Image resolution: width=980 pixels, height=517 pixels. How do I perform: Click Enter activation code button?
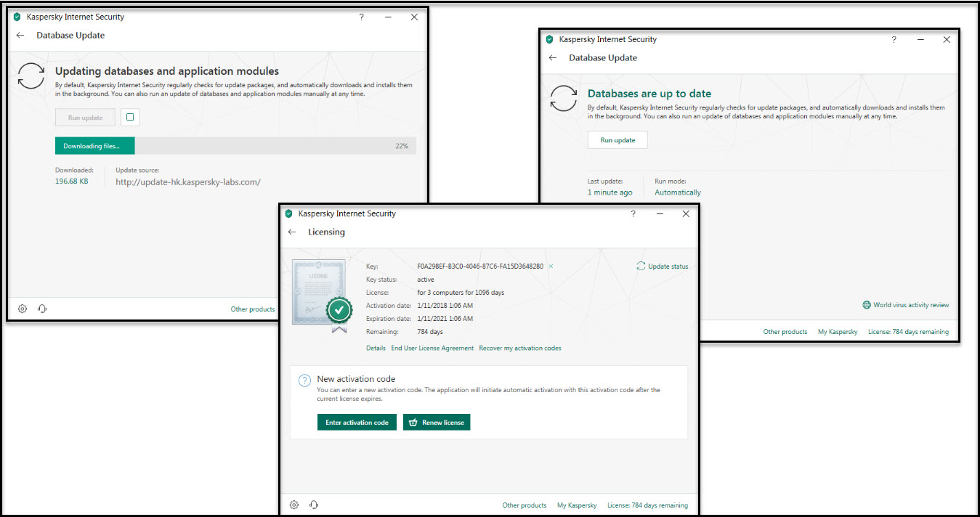click(357, 422)
